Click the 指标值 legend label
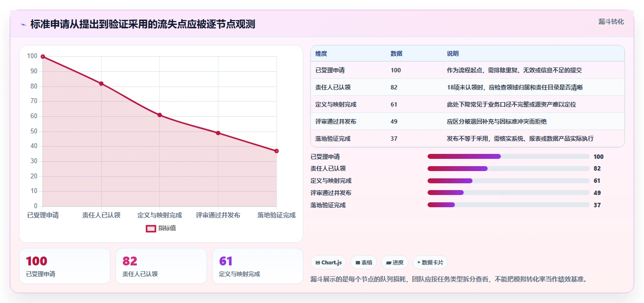Image resolution: width=644 pixels, height=303 pixels. point(167,228)
